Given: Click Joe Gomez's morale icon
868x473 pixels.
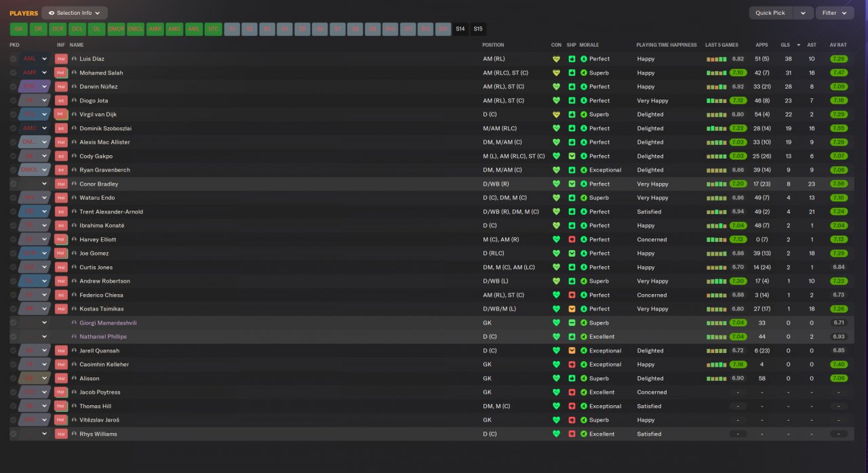Looking at the screenshot, I should click(584, 253).
